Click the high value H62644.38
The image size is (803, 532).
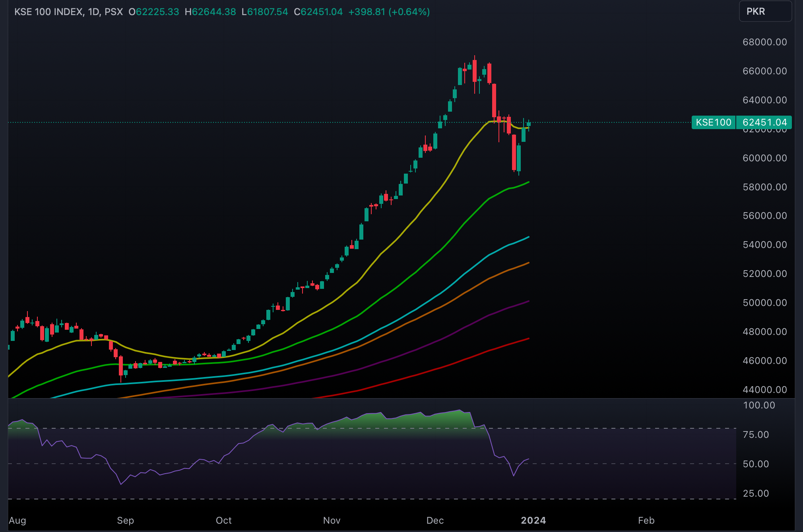click(211, 12)
